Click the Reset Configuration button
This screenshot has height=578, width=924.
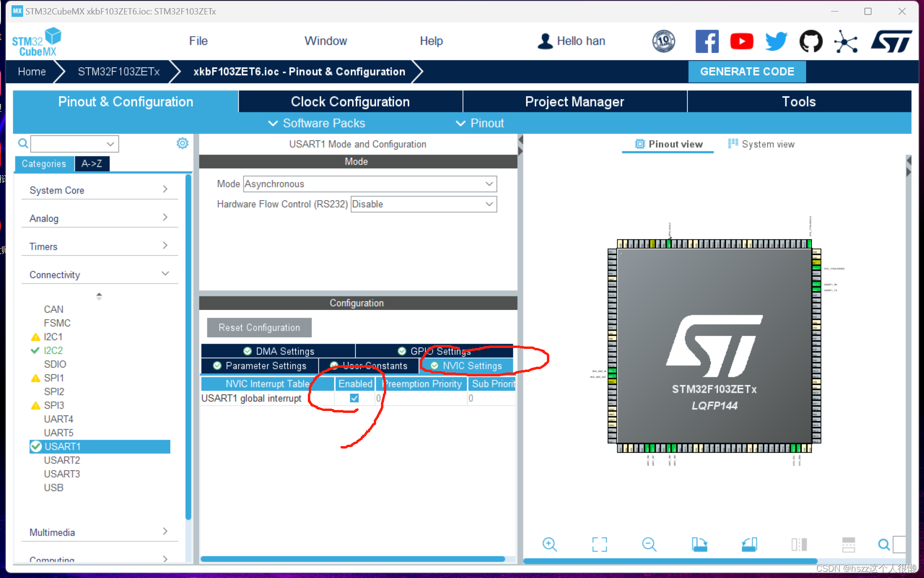[x=259, y=328]
